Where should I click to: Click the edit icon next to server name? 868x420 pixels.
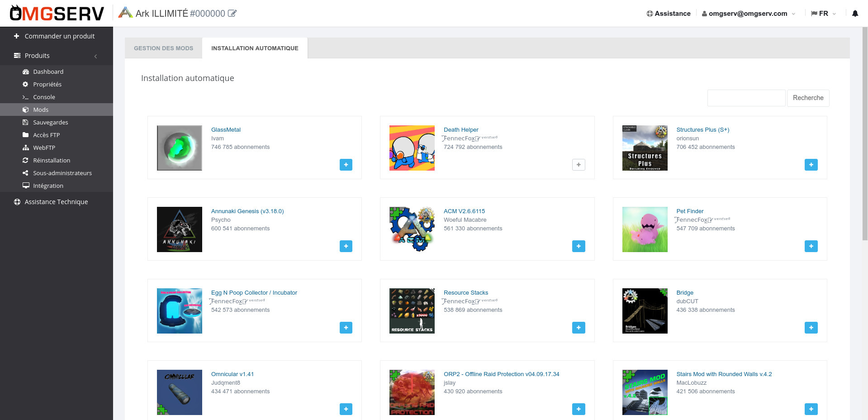tap(232, 13)
